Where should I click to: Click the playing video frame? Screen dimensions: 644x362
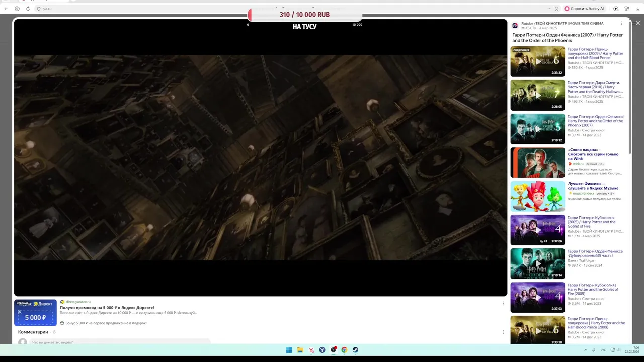click(261, 157)
